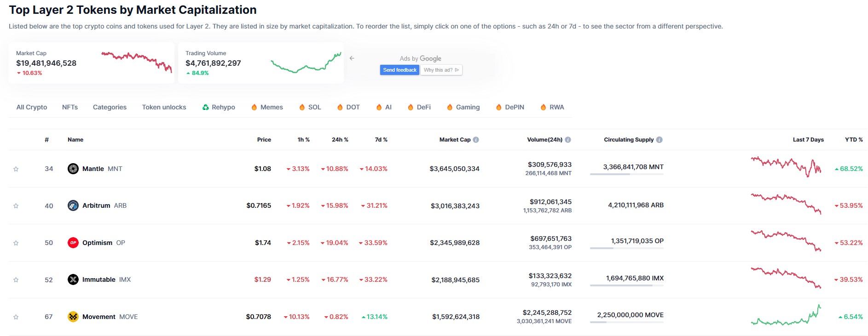Select the DeFi category label
The image size is (868, 336).
tap(424, 107)
